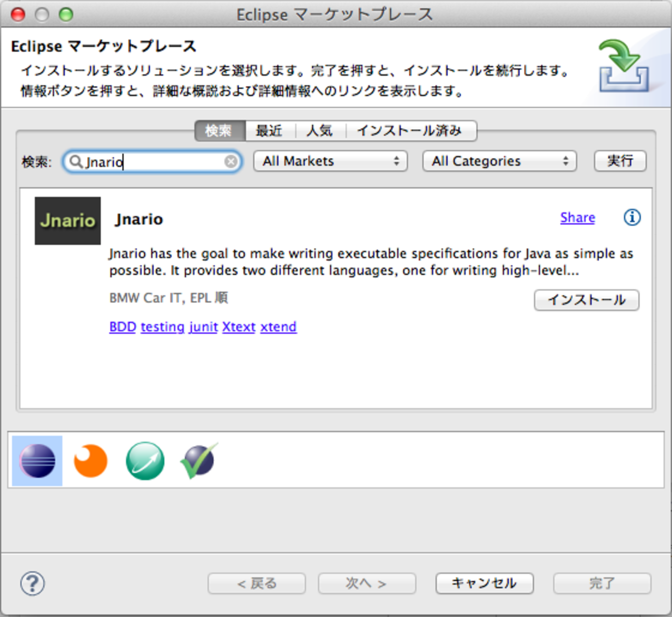Close the Eclipse マーケットプレース window

coord(18,14)
